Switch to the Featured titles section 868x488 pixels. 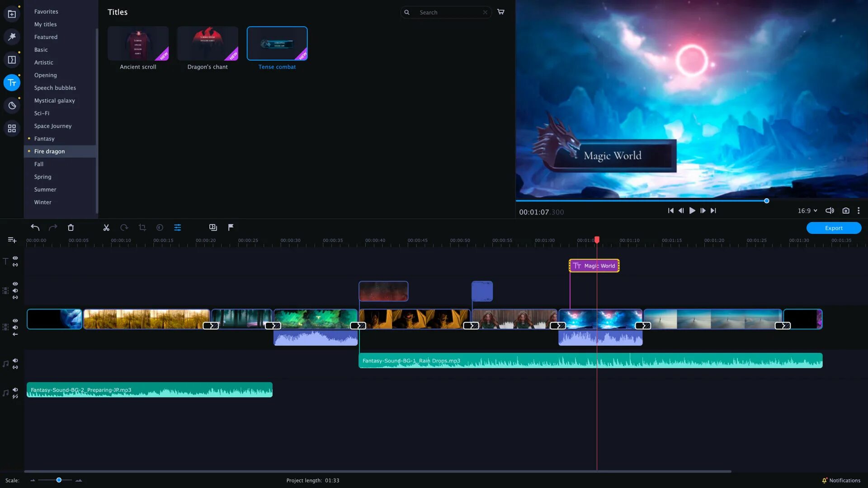coord(45,37)
